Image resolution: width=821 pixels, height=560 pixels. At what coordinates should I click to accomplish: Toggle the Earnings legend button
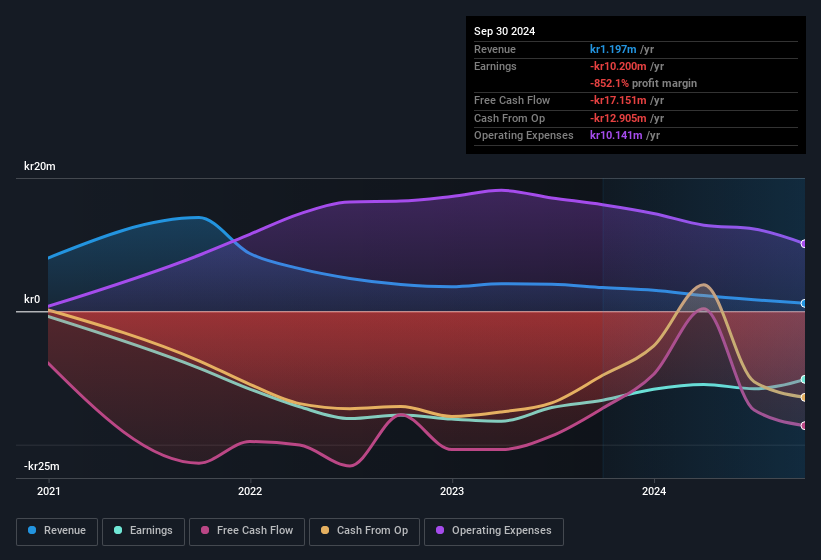pos(143,531)
